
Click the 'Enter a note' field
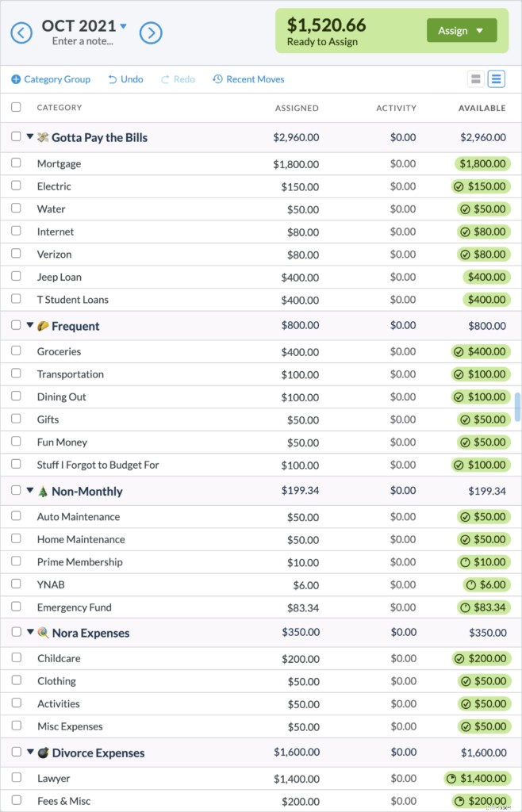click(83, 41)
